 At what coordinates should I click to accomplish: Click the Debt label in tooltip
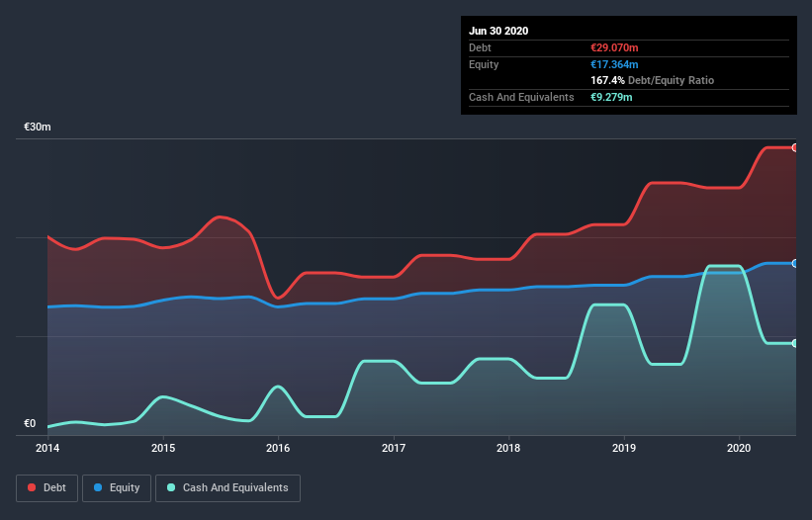[x=480, y=47]
